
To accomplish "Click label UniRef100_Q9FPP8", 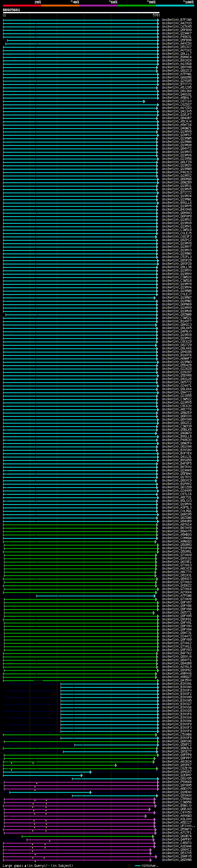I will click(177, 755).
